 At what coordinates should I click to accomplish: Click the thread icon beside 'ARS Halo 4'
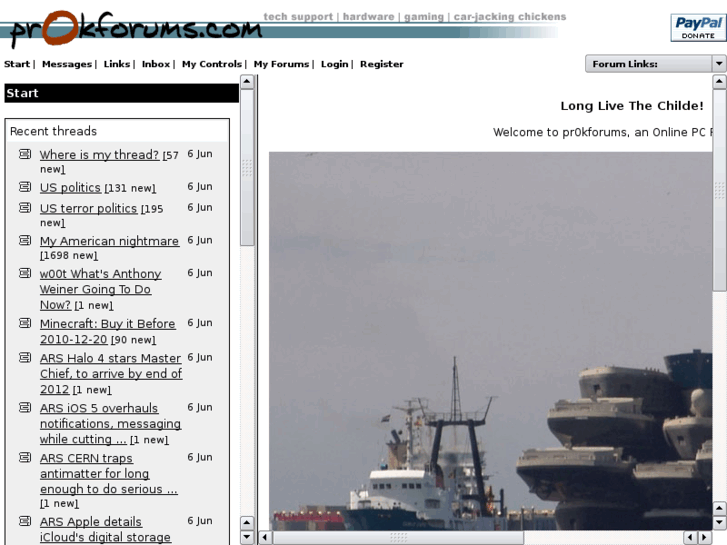(25, 358)
